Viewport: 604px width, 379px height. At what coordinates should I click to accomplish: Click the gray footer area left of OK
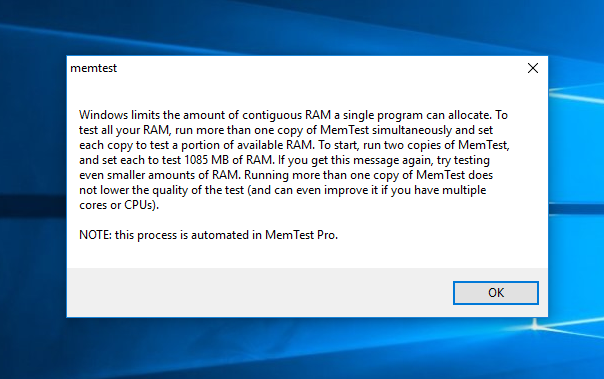258,293
